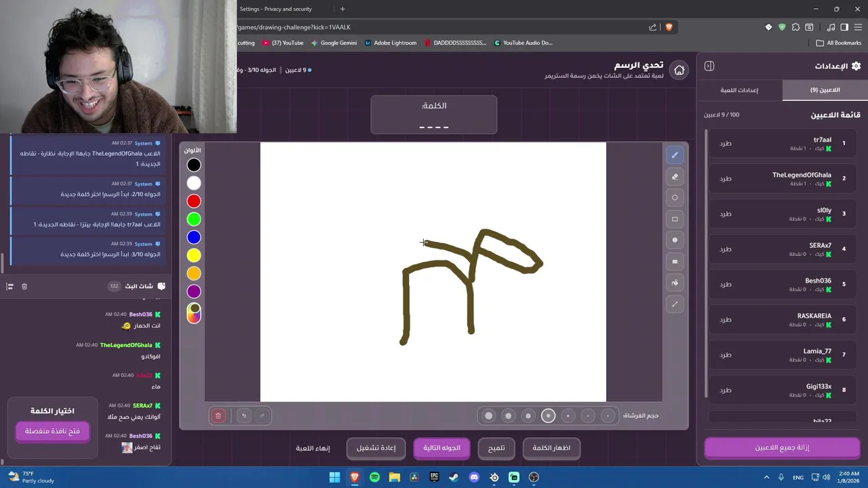Click the Brave shields icon in address bar
Viewport: 868px width, 488px height.
coord(669,27)
